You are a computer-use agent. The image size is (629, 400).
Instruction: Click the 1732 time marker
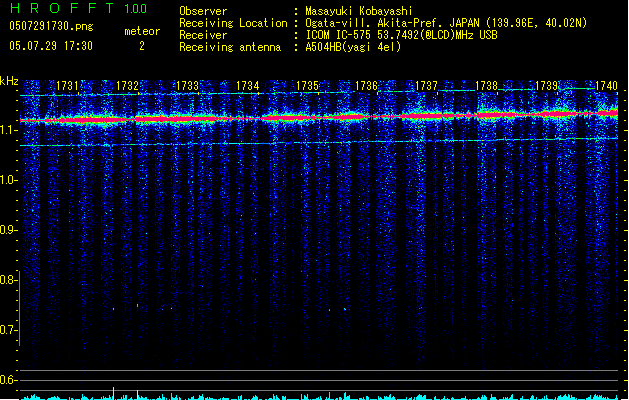pos(127,86)
